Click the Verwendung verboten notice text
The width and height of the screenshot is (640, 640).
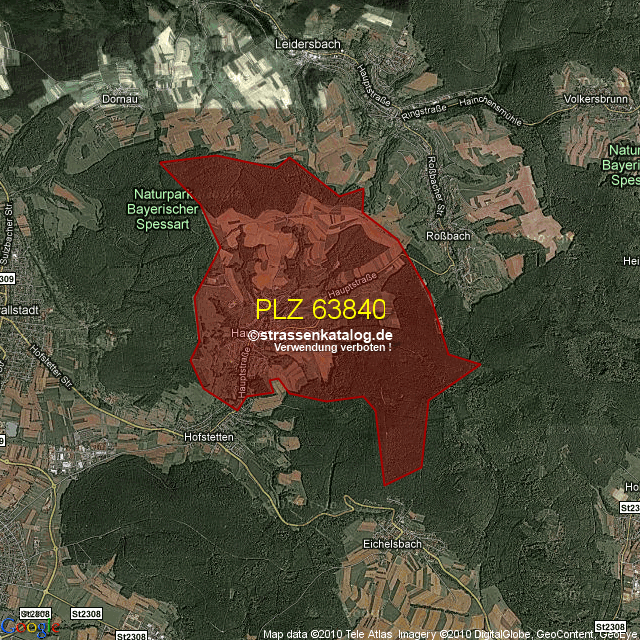[331, 348]
